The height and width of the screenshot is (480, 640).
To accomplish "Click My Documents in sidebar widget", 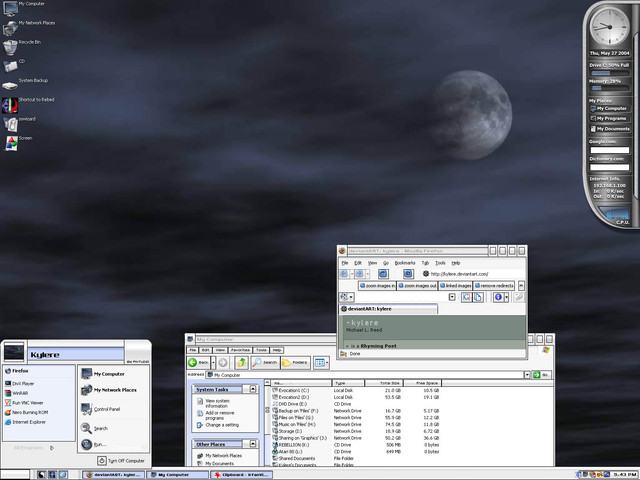I will [611, 128].
